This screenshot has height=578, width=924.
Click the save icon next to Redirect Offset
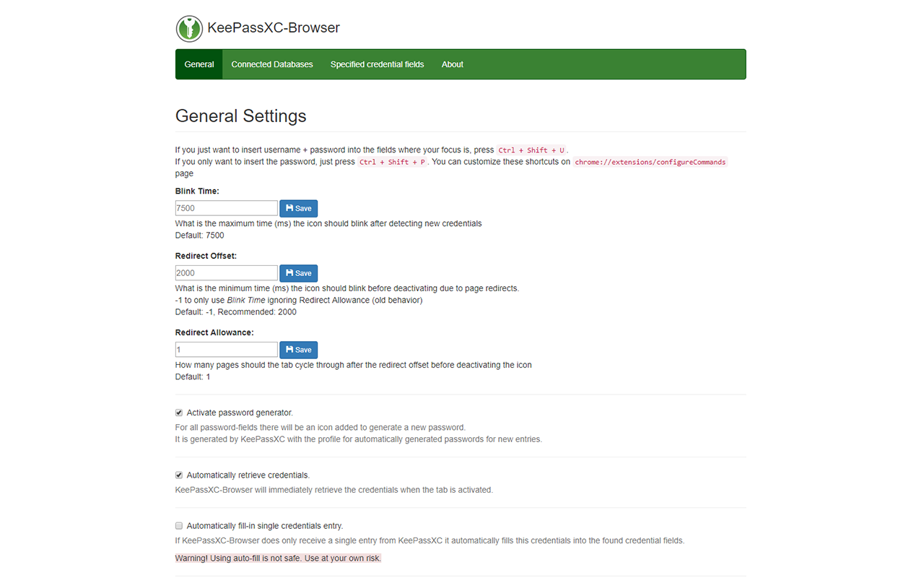pos(292,273)
